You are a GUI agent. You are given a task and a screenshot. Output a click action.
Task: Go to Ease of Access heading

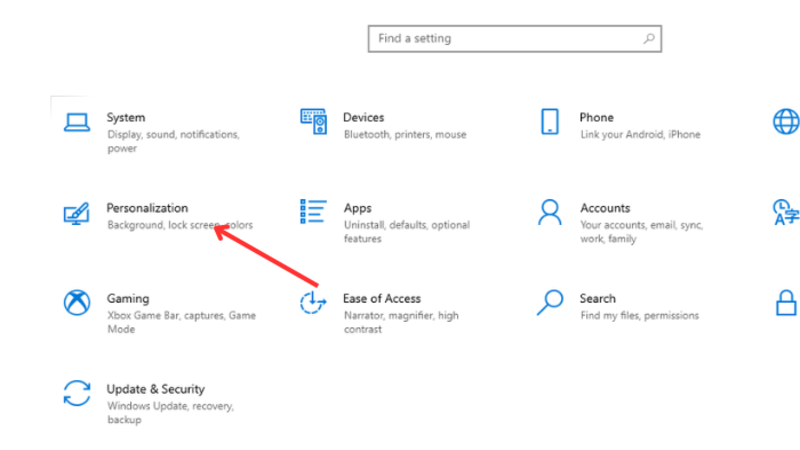click(x=382, y=298)
